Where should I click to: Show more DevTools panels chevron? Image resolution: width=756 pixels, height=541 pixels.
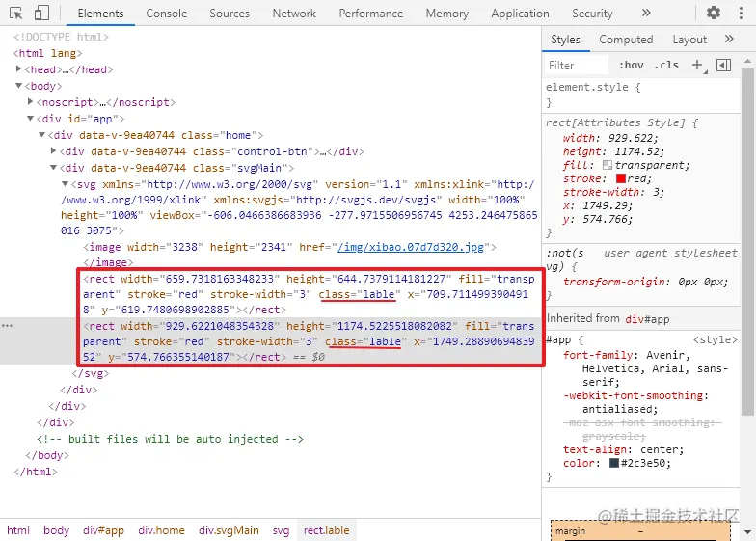[x=646, y=14]
